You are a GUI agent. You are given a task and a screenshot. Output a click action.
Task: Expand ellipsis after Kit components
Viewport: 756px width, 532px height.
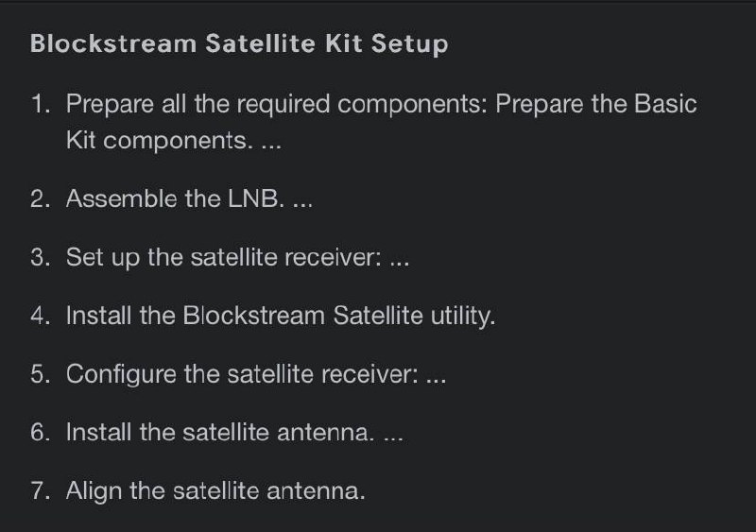click(271, 142)
